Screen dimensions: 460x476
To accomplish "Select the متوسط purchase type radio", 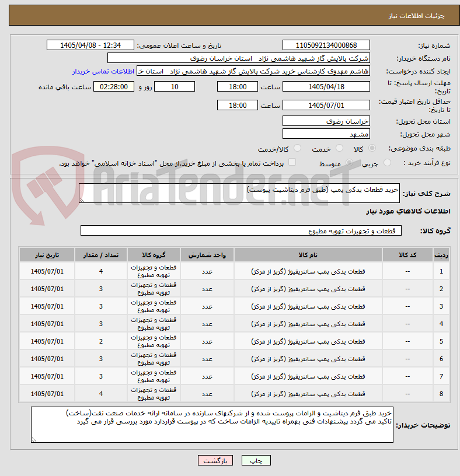I will point(350,163).
